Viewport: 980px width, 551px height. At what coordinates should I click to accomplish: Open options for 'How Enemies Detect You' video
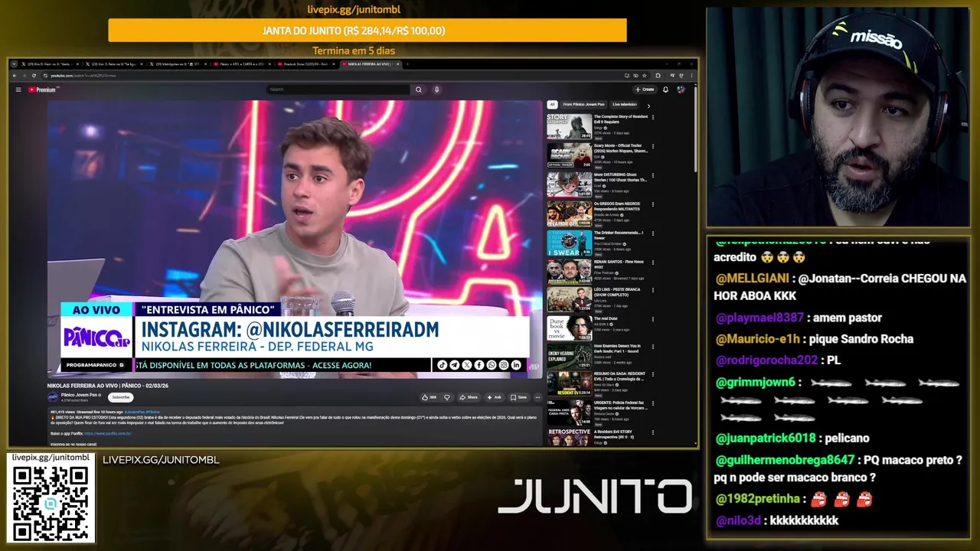tap(653, 347)
